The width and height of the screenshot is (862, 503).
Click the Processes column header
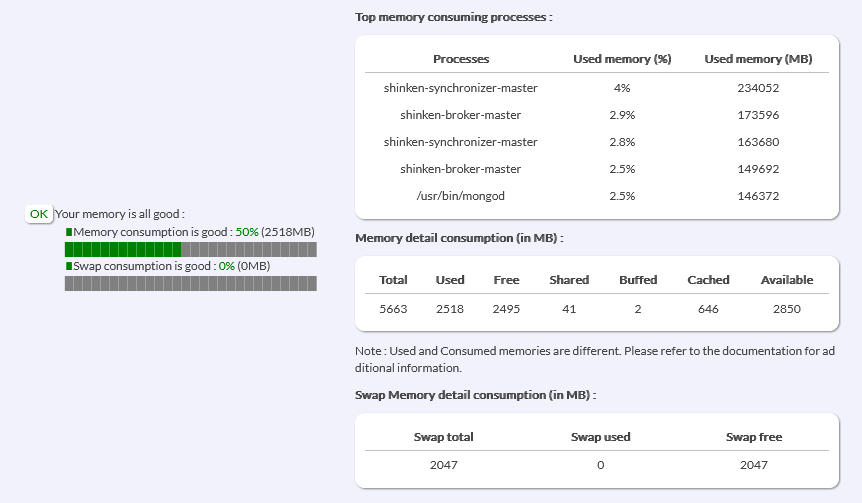(461, 60)
